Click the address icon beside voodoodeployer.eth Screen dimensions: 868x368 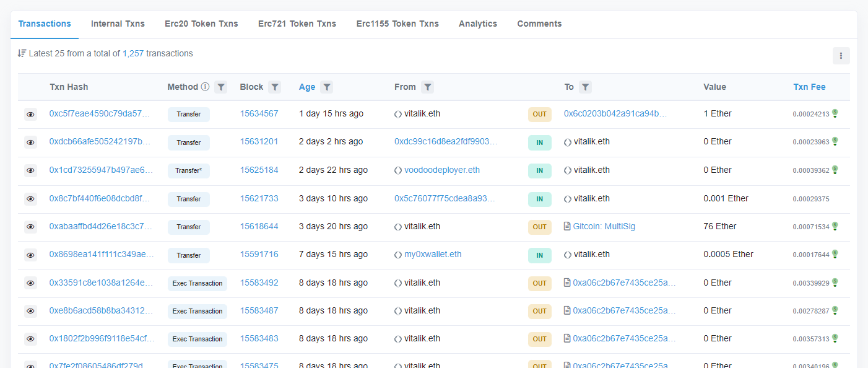click(398, 170)
